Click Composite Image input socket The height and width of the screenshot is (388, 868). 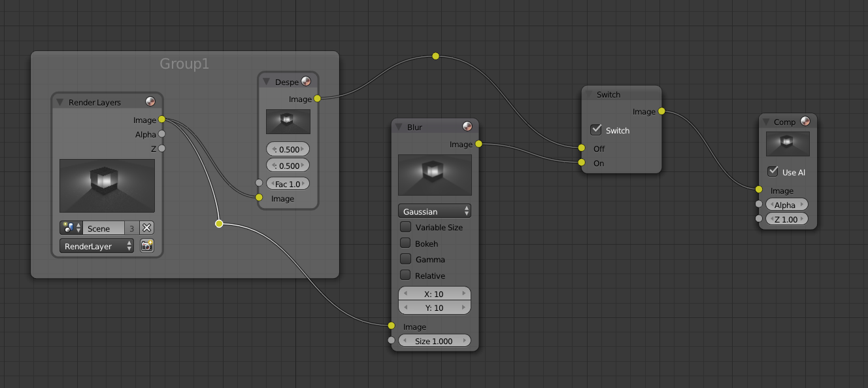(758, 190)
